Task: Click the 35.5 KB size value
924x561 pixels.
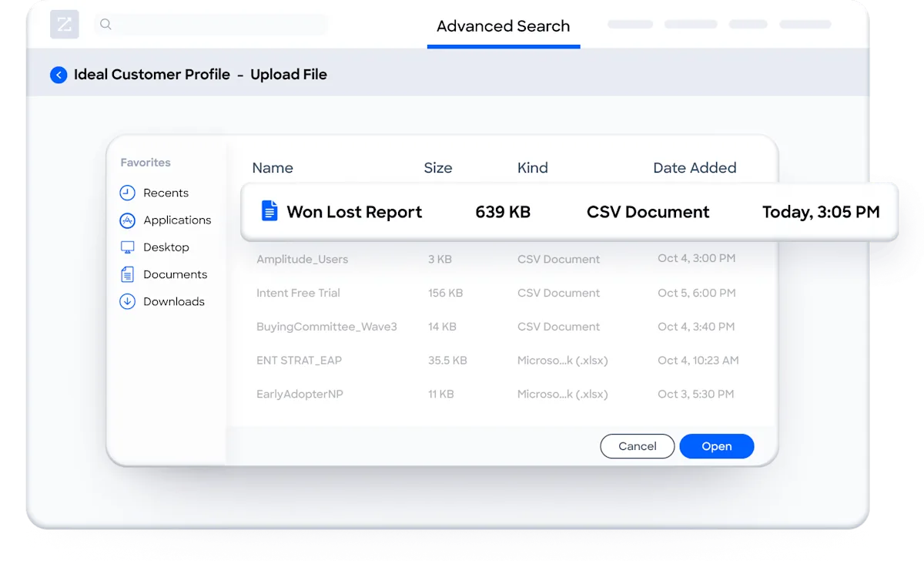Action: (x=447, y=360)
